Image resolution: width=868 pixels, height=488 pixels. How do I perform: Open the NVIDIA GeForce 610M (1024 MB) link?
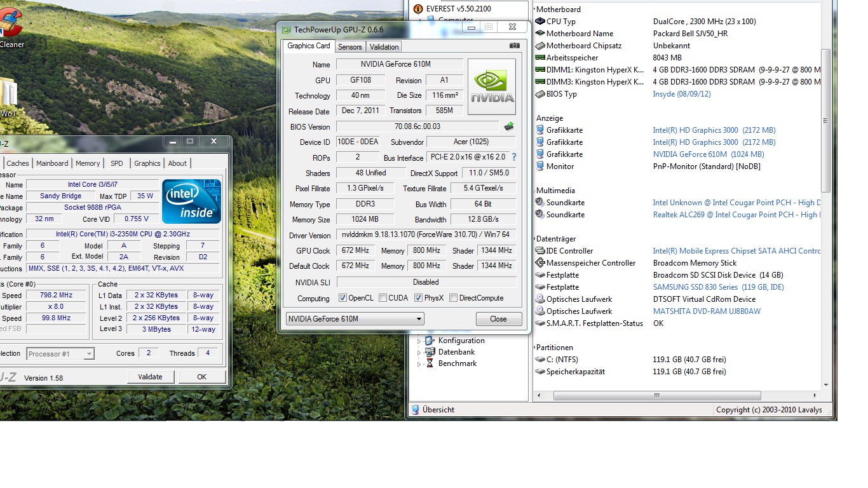[x=709, y=154]
